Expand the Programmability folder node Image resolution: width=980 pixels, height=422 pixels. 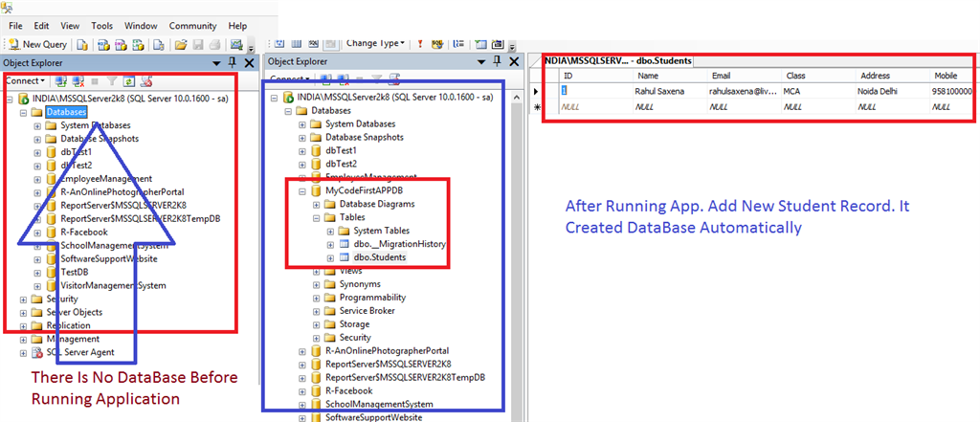(316, 298)
